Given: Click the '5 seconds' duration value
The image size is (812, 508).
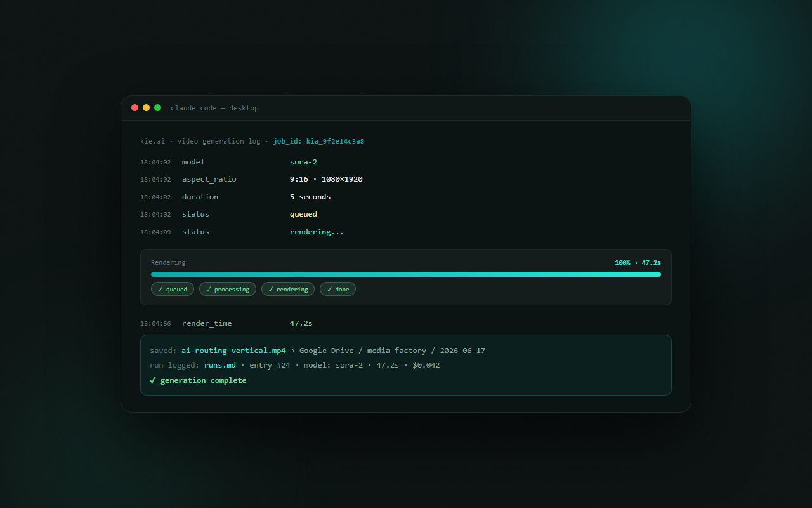Looking at the screenshot, I should (310, 197).
